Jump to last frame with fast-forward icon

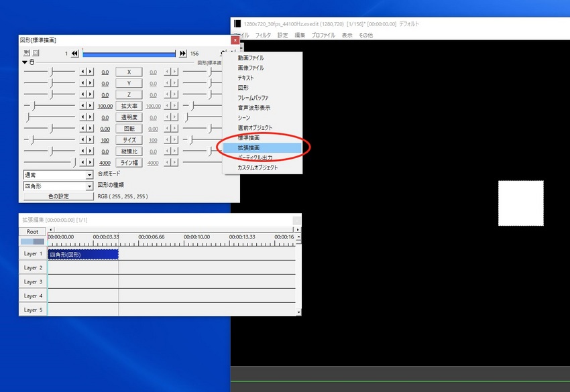[182, 54]
